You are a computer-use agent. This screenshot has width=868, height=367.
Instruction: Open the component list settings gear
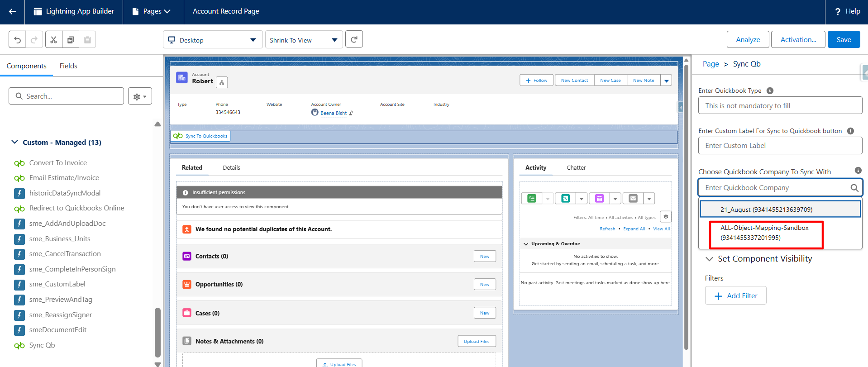tap(140, 96)
